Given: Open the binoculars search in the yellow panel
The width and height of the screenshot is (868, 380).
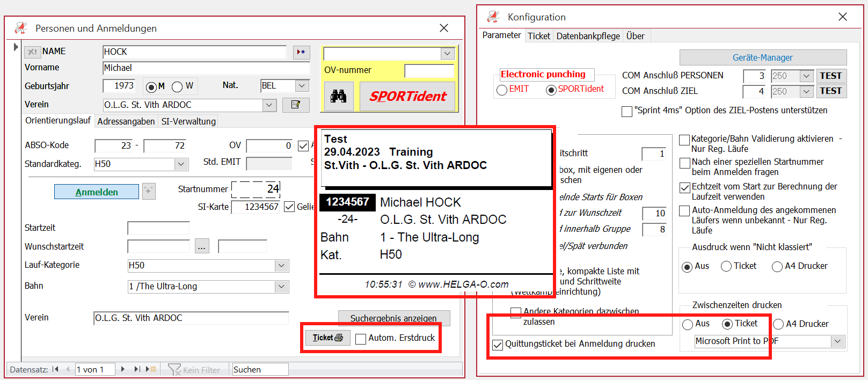Looking at the screenshot, I should click(x=339, y=96).
